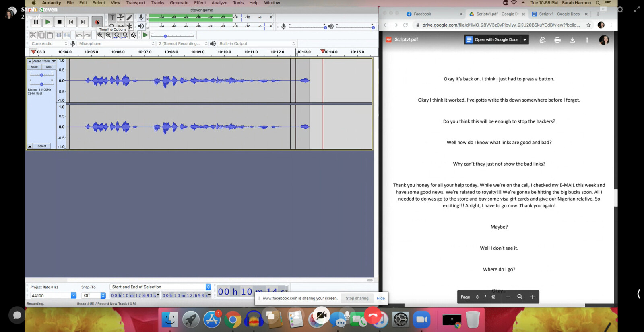
Task: Click the green Play transport button
Action: tap(47, 22)
